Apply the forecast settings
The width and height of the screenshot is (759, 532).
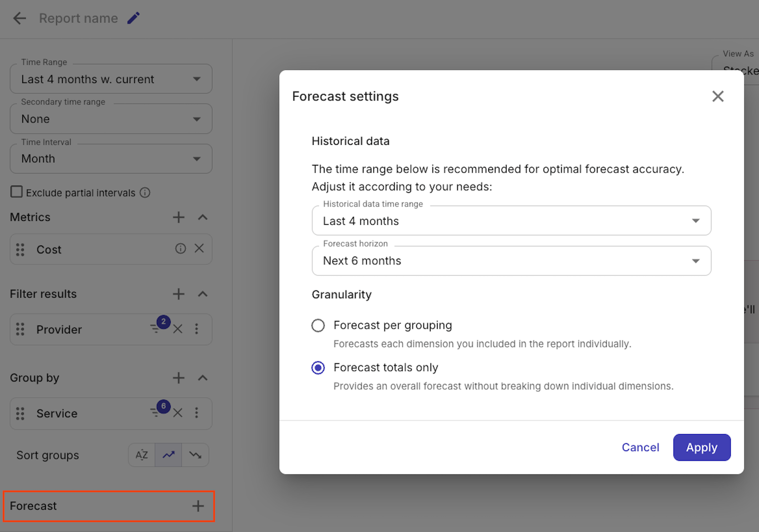tap(701, 447)
